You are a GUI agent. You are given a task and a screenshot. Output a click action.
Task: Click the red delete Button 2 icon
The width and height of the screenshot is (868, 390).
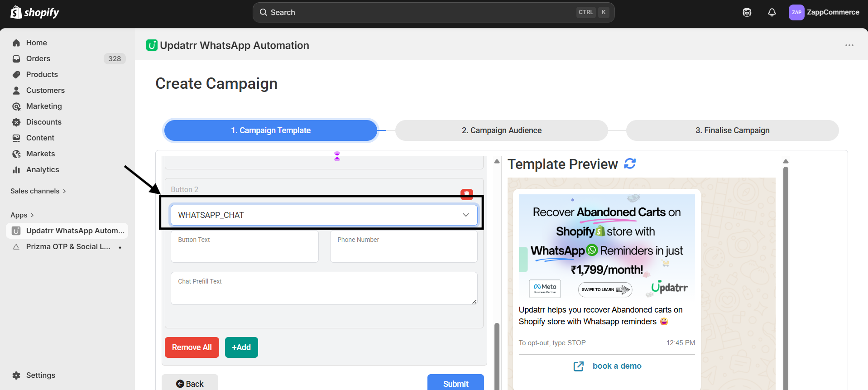466,194
